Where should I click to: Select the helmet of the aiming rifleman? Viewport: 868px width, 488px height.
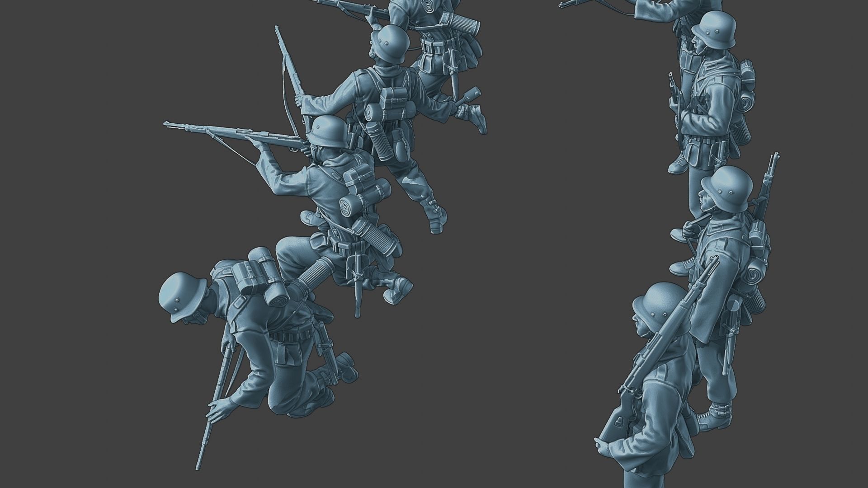click(326, 130)
